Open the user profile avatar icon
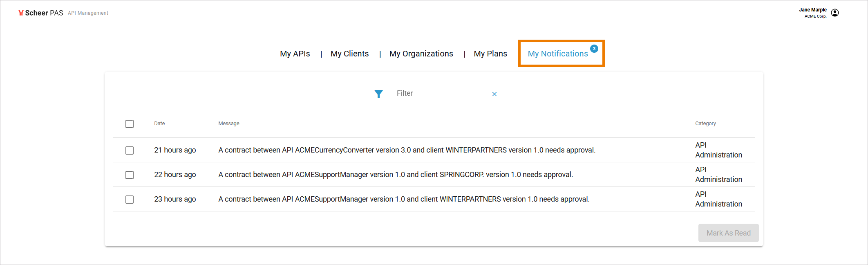 pyautogui.click(x=835, y=13)
